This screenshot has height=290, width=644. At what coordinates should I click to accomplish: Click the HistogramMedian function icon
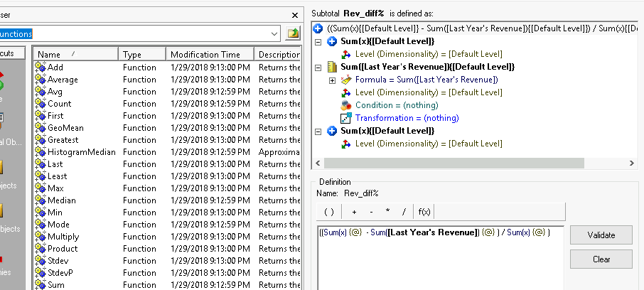point(41,152)
